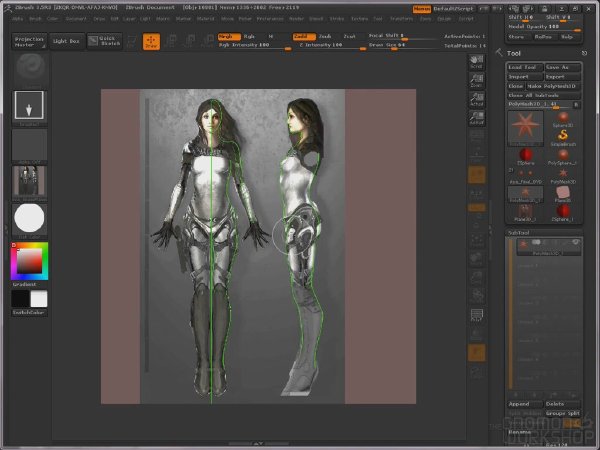Click the Tool panel refresh icon
The image size is (600, 450).
pos(584,53)
